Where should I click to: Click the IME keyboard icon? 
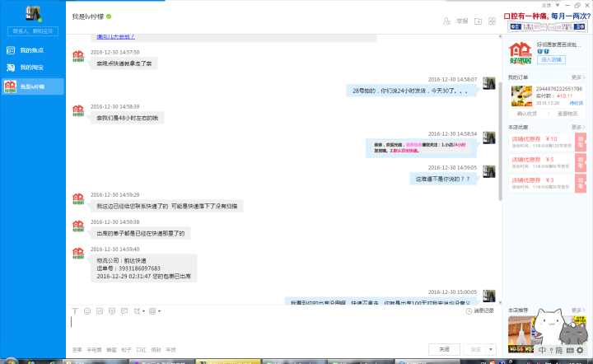coord(570,350)
